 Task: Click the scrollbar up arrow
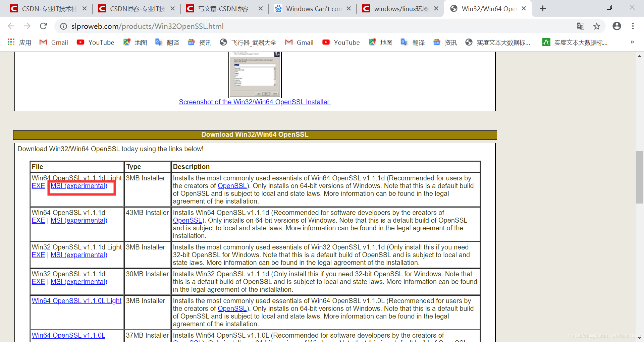tap(640, 56)
